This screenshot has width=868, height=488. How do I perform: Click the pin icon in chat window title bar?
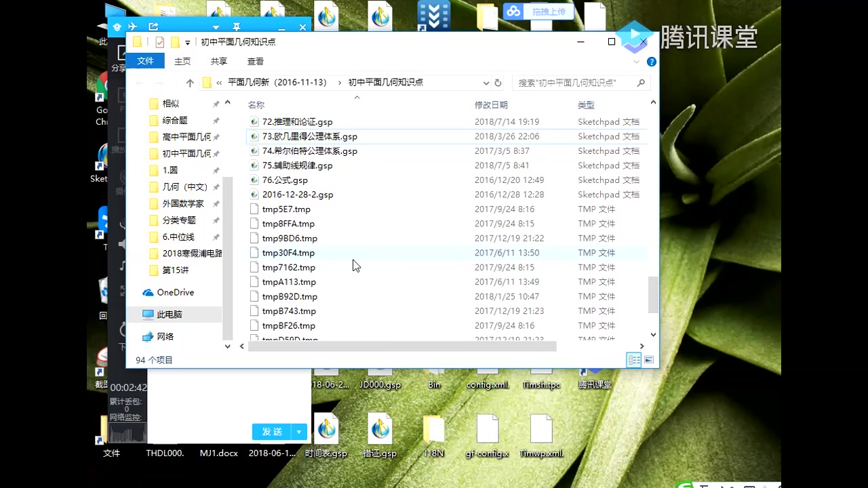(237, 27)
